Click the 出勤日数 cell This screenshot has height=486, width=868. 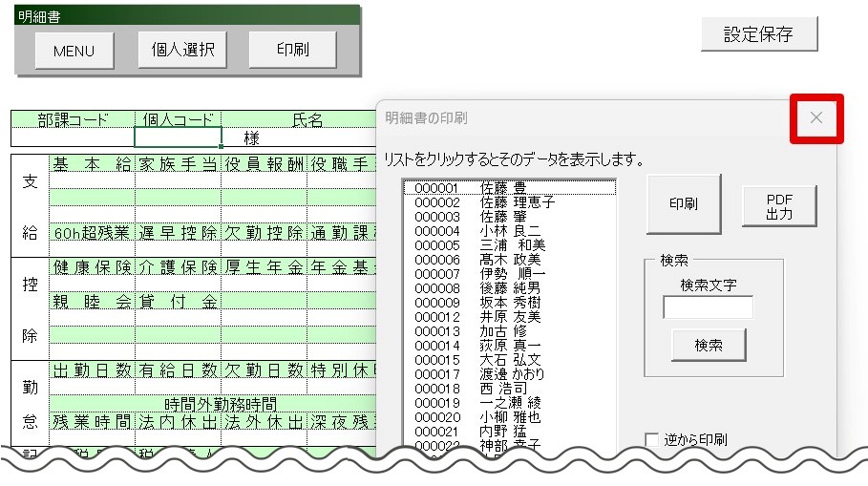[92, 370]
